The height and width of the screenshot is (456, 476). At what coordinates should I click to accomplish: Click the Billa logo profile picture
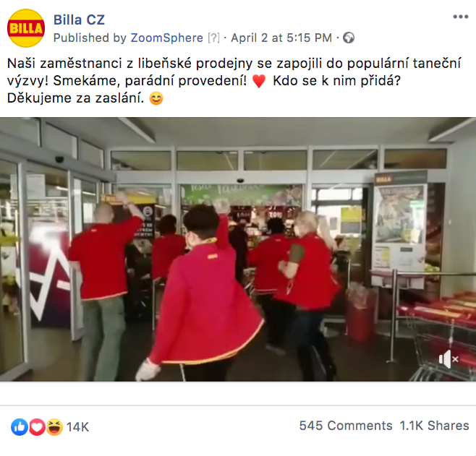tap(26, 28)
